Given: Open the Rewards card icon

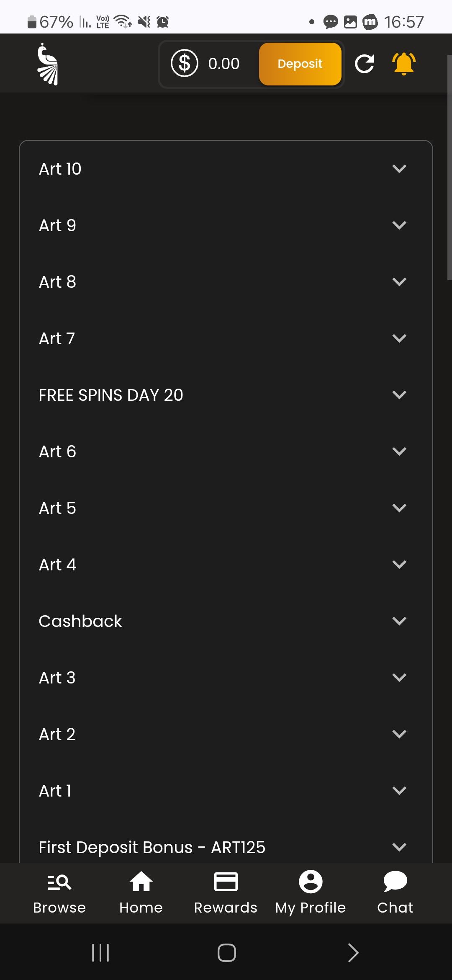Looking at the screenshot, I should (x=226, y=882).
